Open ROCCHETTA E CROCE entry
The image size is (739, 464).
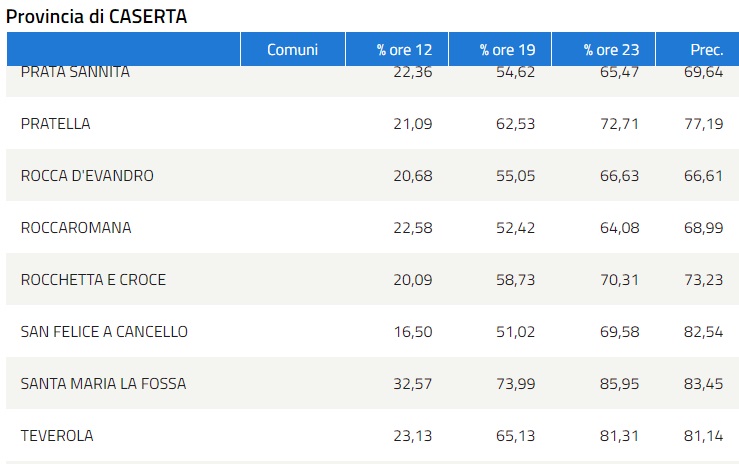click(93, 280)
